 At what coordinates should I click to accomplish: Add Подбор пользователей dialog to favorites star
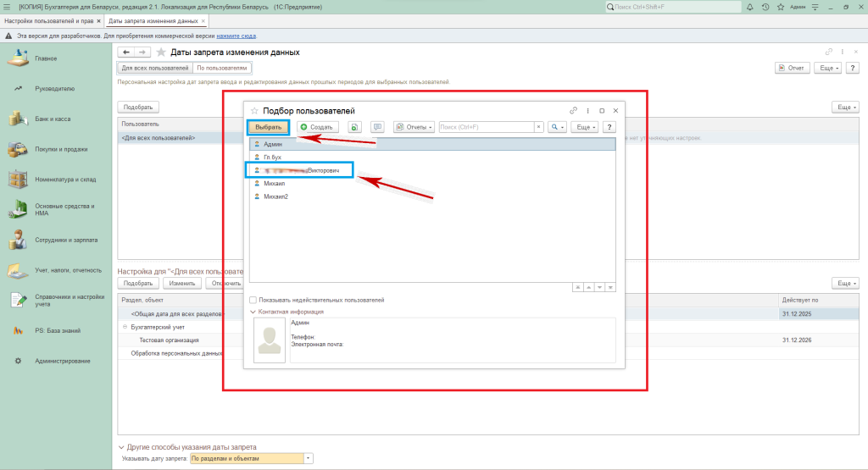point(254,111)
